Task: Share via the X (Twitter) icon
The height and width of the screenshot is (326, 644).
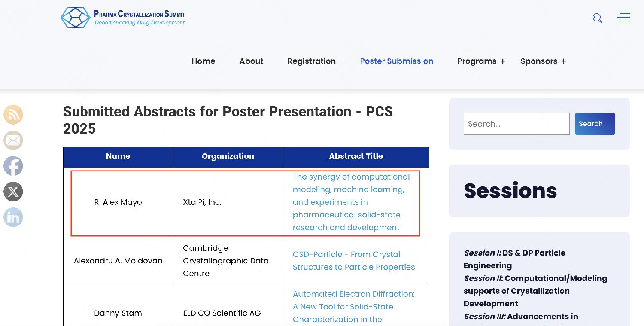Action: point(13,192)
